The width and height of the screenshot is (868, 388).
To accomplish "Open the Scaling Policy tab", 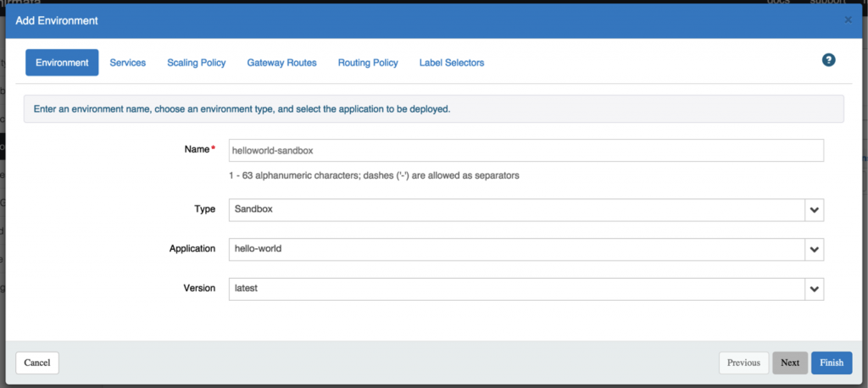I will click(x=197, y=63).
